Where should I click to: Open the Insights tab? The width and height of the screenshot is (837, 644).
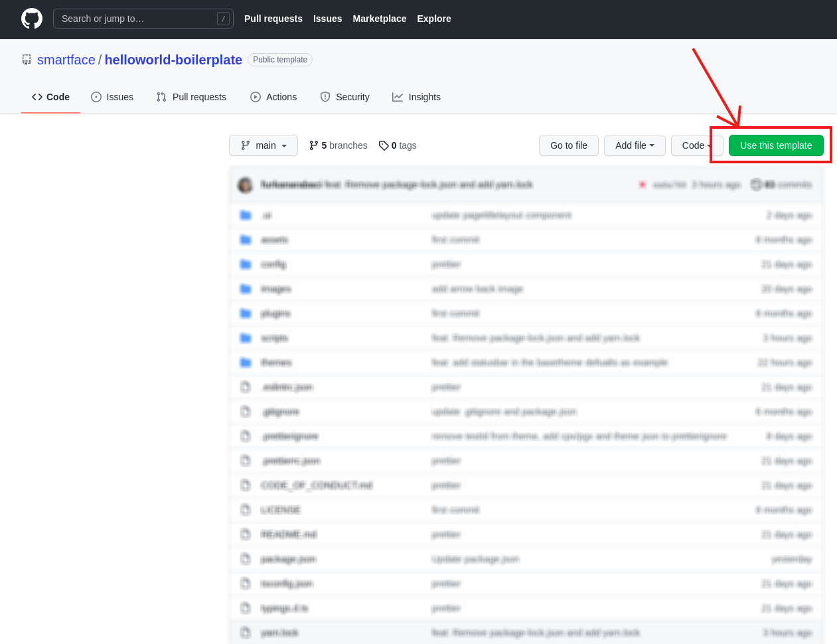416,97
